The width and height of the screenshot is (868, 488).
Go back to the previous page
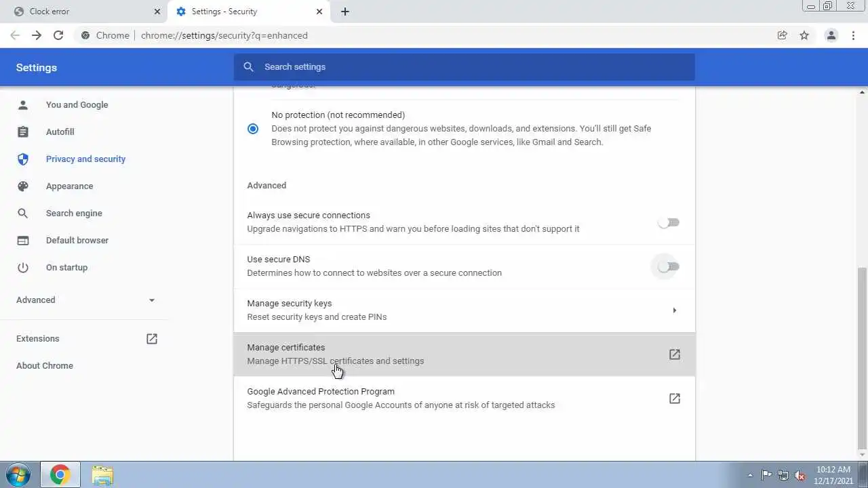coord(15,35)
